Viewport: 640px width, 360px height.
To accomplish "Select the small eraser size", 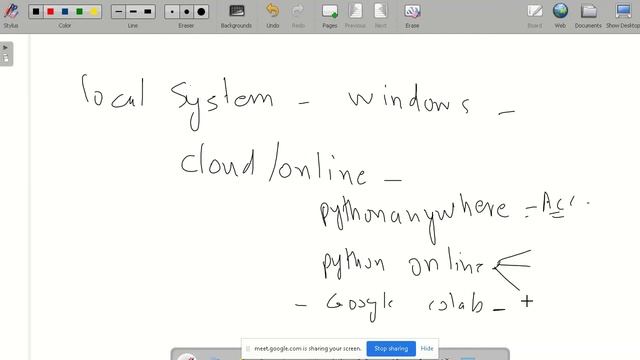I will [172, 11].
